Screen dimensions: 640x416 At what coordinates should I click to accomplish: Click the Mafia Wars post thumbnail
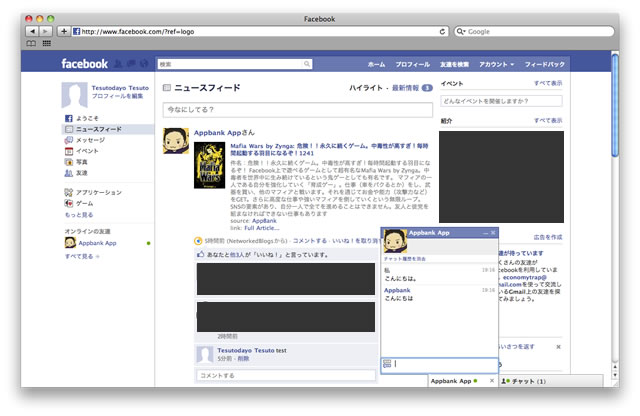pos(209,165)
